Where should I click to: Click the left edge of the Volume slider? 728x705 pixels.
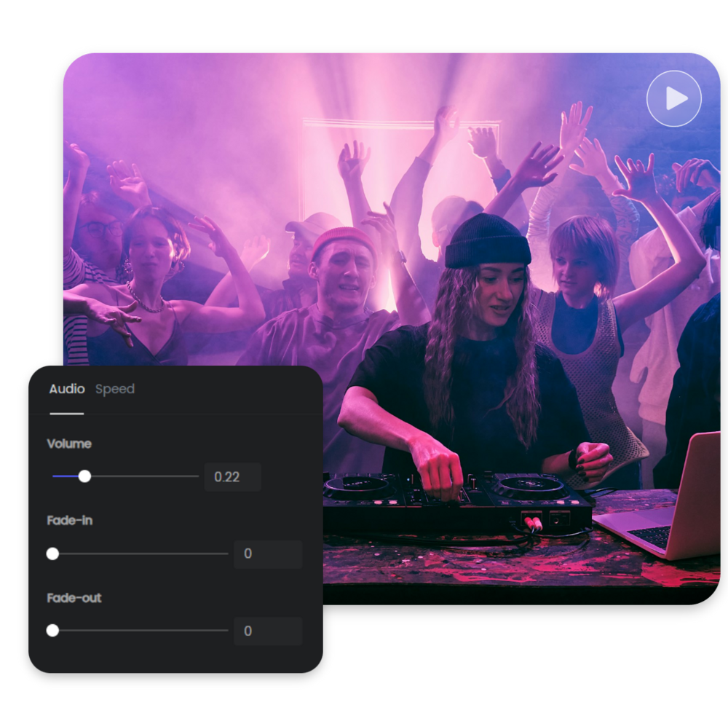pos(52,476)
